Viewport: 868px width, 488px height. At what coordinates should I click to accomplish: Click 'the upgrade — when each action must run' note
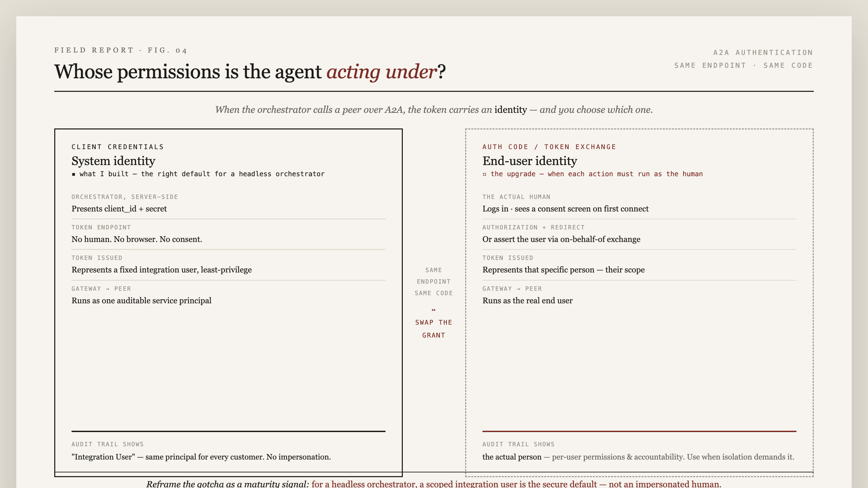597,174
